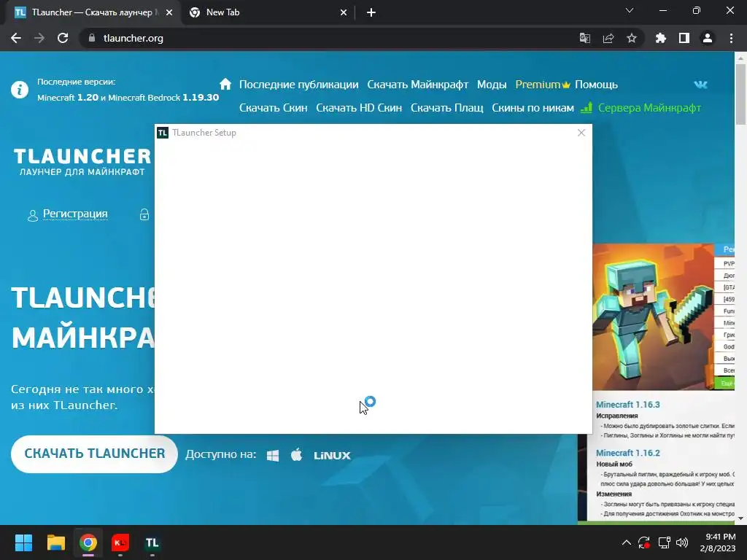This screenshot has height=560, width=747.
Task: Open the Моды menu item
Action: click(492, 85)
